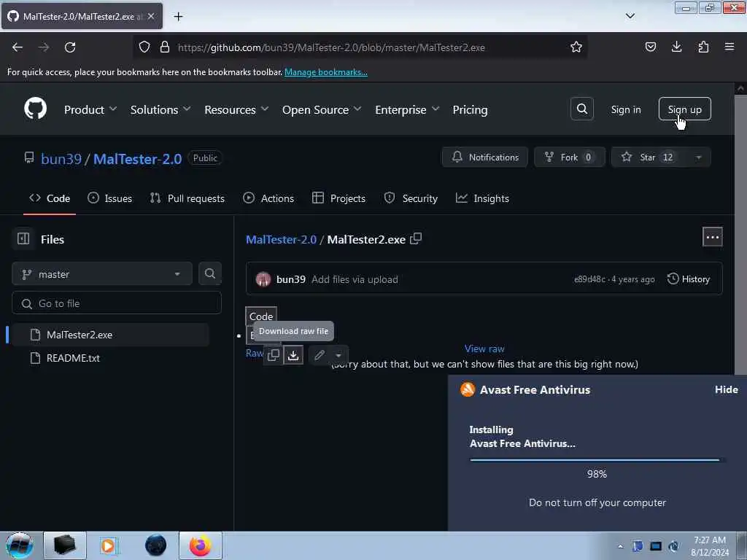Click the Avast installation progress bar
Screen dimensions: 747x560
click(597, 459)
